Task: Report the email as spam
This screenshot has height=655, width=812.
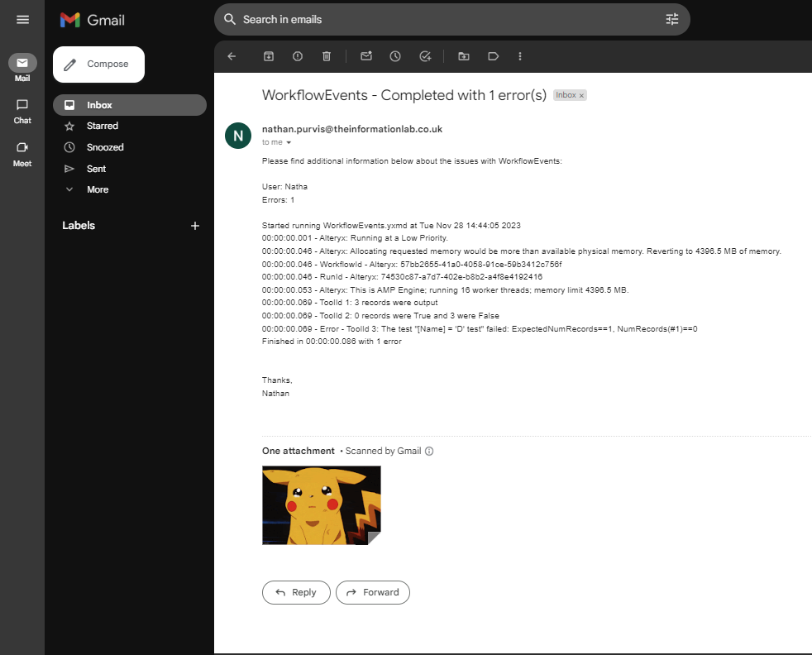Action: [x=297, y=56]
